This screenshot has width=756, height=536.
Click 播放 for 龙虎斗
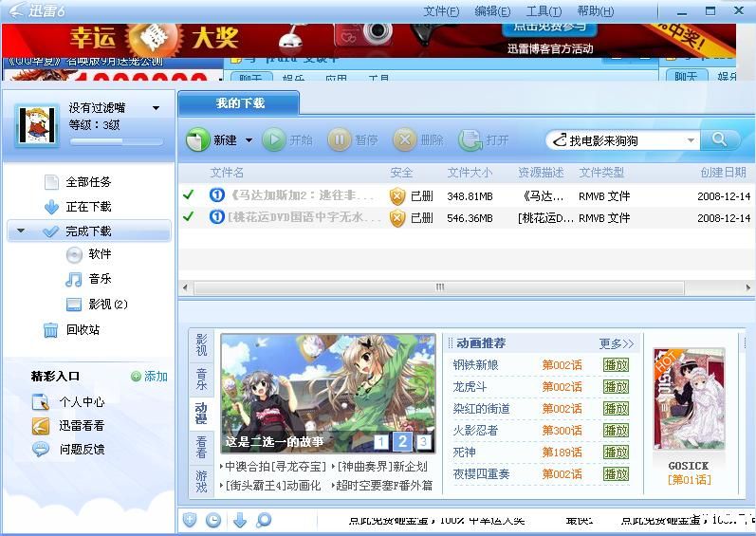(617, 386)
